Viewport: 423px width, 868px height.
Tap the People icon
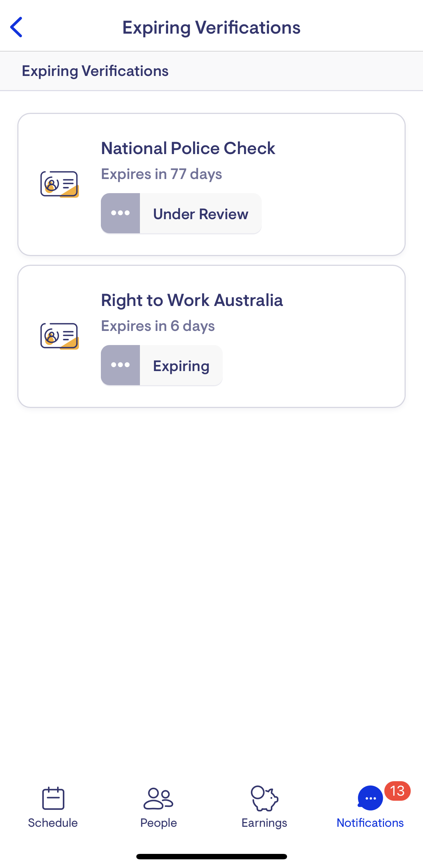point(158,798)
